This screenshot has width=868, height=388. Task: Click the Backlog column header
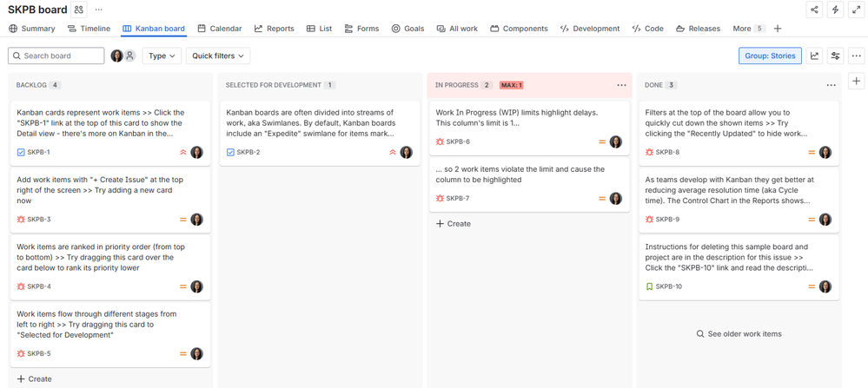click(31, 85)
